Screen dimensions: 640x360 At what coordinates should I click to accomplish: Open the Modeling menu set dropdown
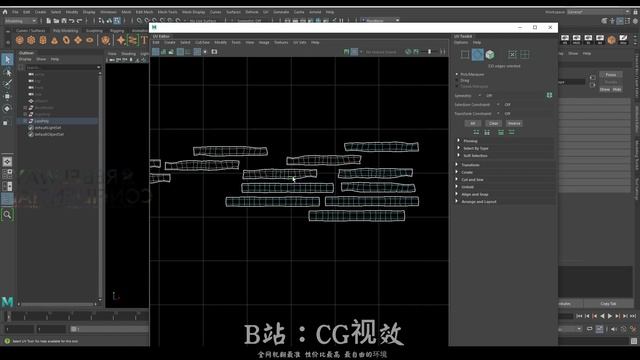[20, 21]
